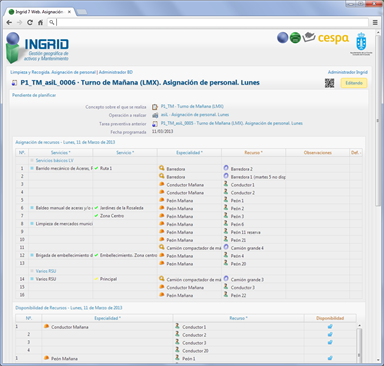Click the blue sphere icon beside cespa
Screen dimensions: 384x366
point(282,38)
